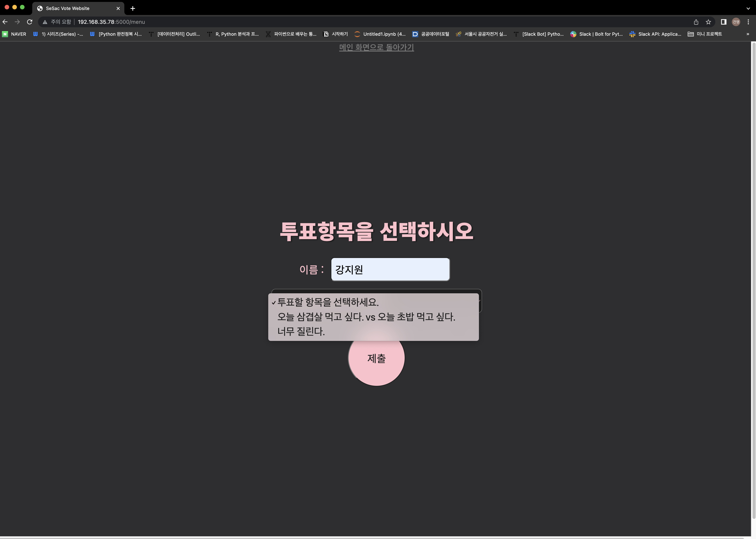The width and height of the screenshot is (756, 539).
Task: Click the 이름 name input field
Action: click(390, 269)
